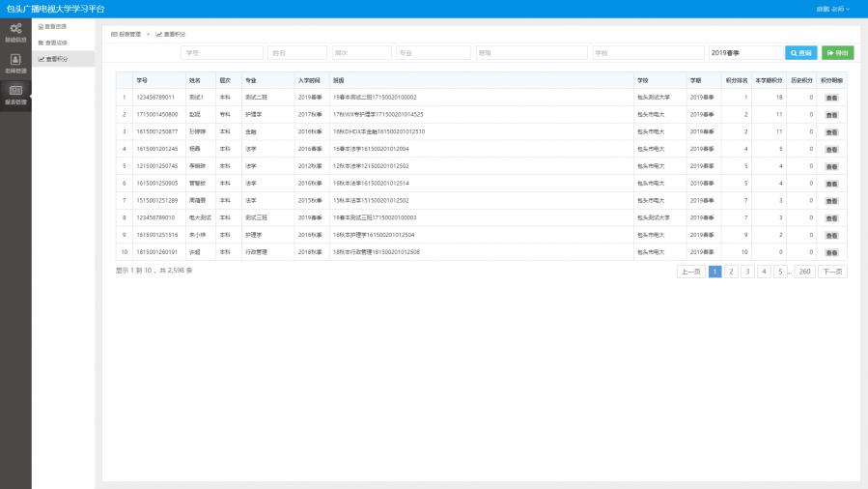The width and height of the screenshot is (868, 489).
Task: Click the green 导出 export button
Action: click(838, 53)
